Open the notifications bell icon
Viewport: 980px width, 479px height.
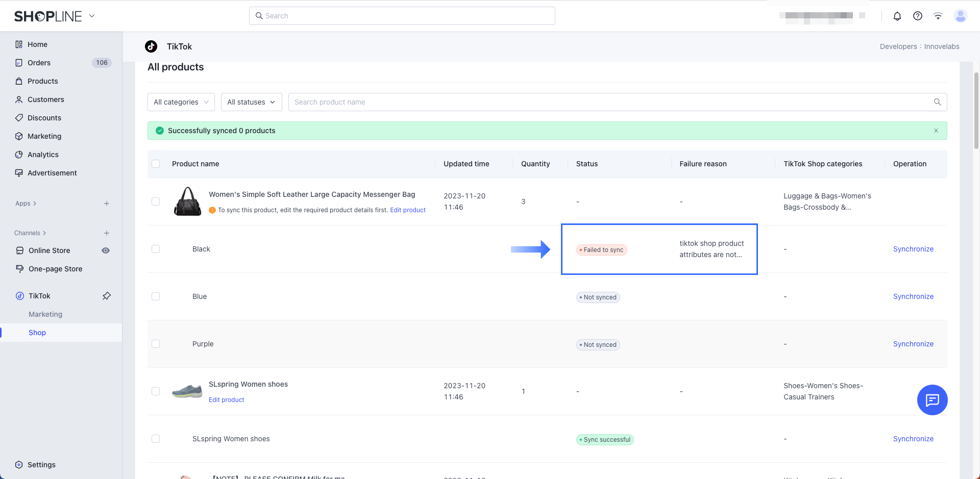tap(897, 16)
